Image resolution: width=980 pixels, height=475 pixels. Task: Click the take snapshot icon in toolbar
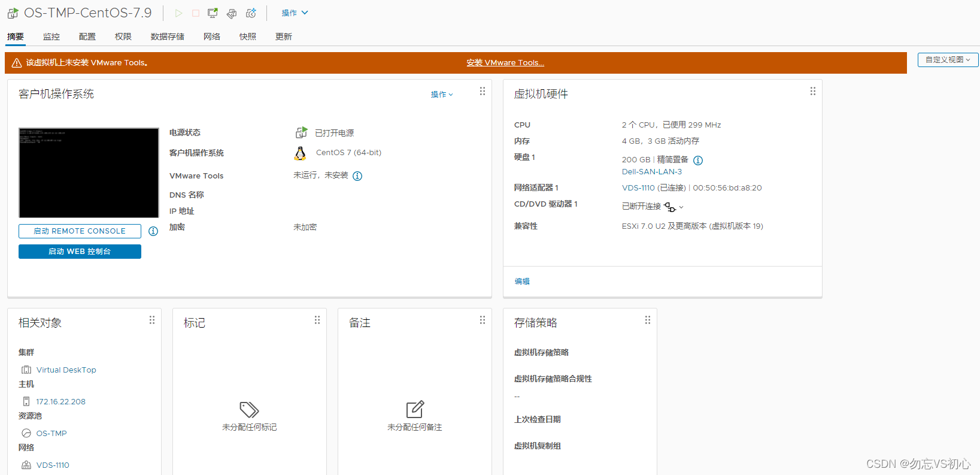[251, 13]
